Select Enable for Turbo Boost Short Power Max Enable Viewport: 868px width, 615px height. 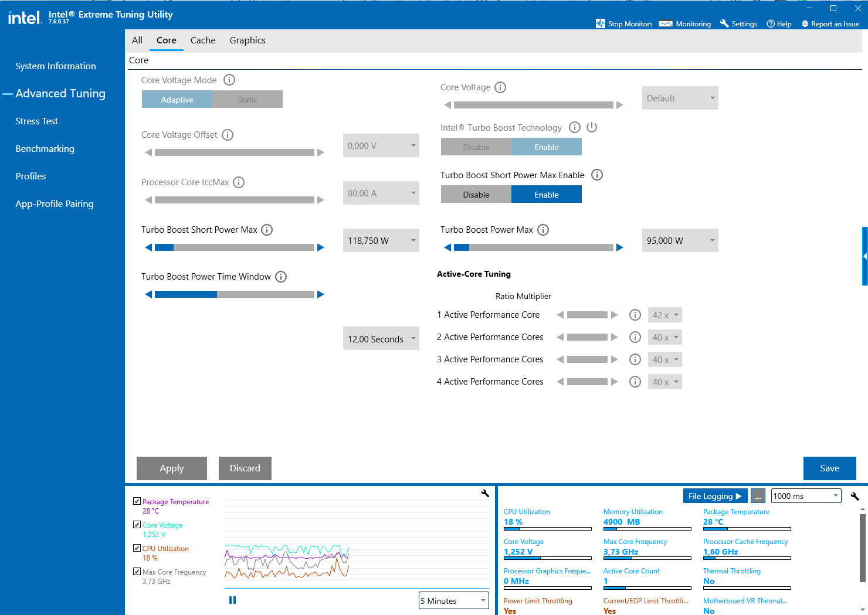[547, 195]
